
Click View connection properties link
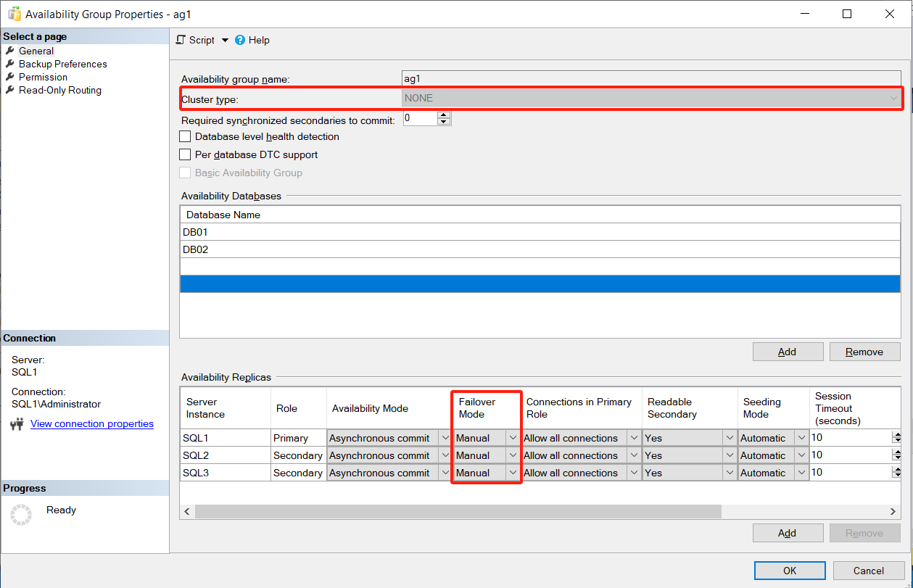point(92,423)
